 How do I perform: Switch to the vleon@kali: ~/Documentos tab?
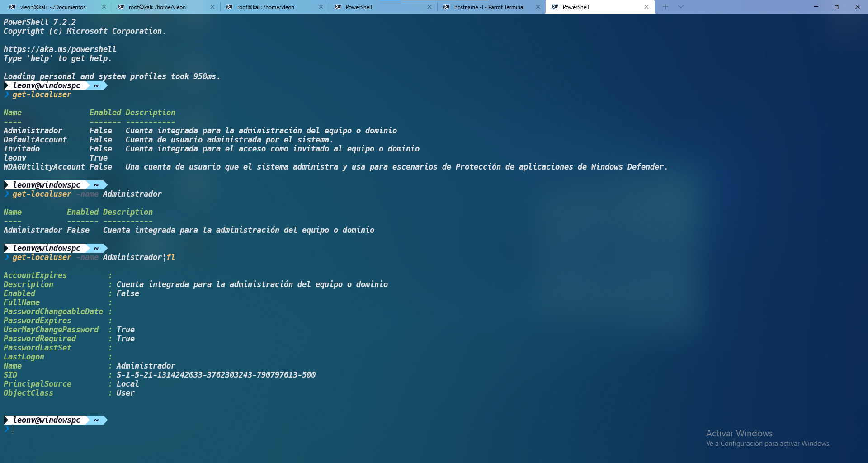[x=52, y=7]
